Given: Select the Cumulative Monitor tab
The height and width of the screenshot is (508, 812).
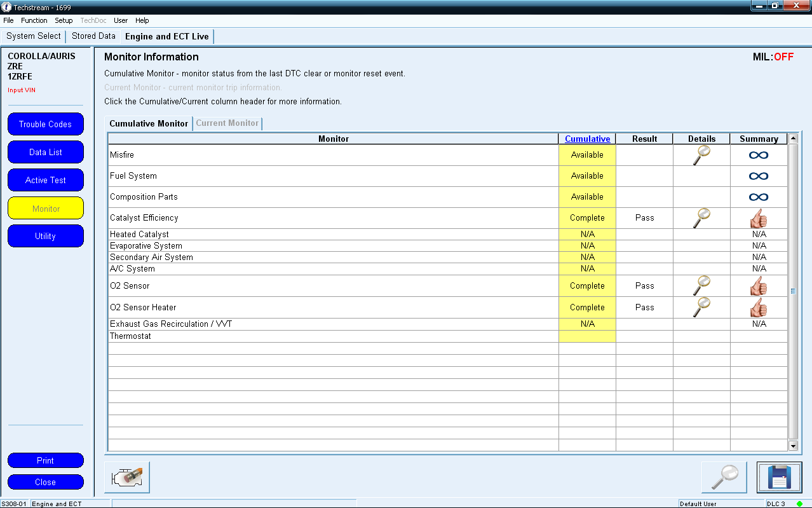Looking at the screenshot, I should tap(149, 123).
